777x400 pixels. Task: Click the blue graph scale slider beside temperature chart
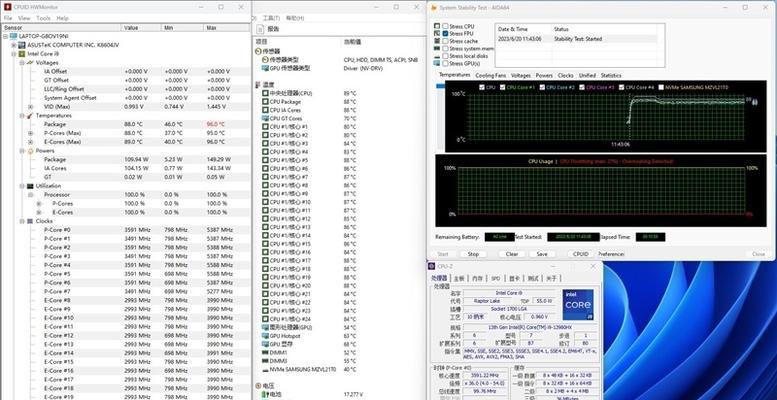[440, 86]
